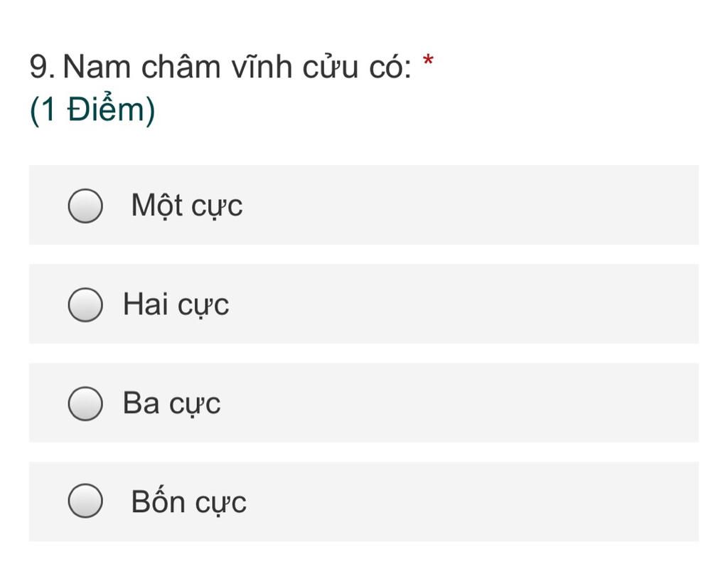The width and height of the screenshot is (728, 579).
Task: Click the "Hai cực" answer label text
Action: [176, 305]
